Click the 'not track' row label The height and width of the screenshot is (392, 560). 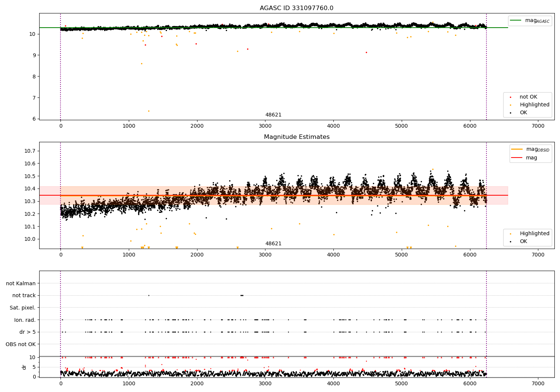(24, 296)
